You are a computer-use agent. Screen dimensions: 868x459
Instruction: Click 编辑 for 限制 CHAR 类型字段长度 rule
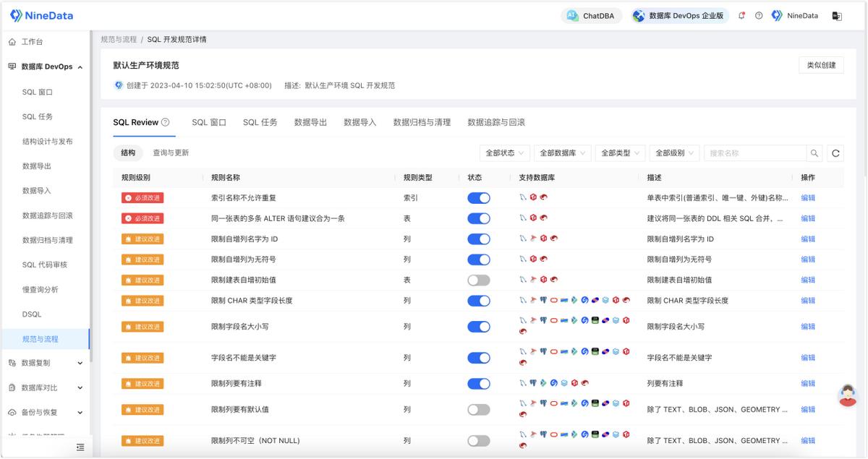click(808, 301)
